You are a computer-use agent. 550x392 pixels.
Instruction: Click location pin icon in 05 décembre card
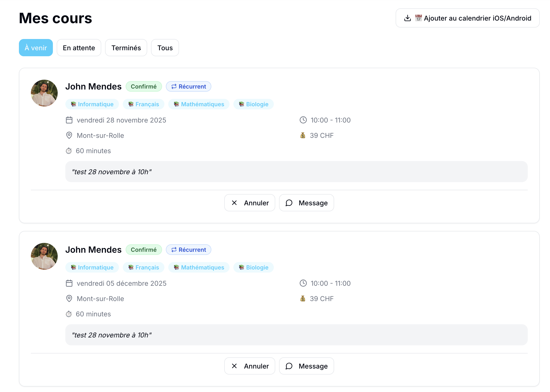click(x=69, y=299)
